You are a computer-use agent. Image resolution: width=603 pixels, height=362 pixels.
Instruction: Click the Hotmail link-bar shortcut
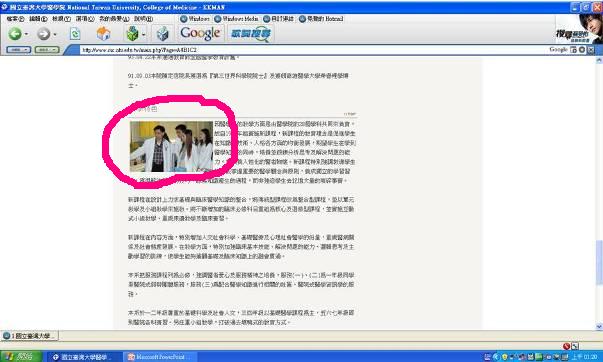[x=321, y=18]
